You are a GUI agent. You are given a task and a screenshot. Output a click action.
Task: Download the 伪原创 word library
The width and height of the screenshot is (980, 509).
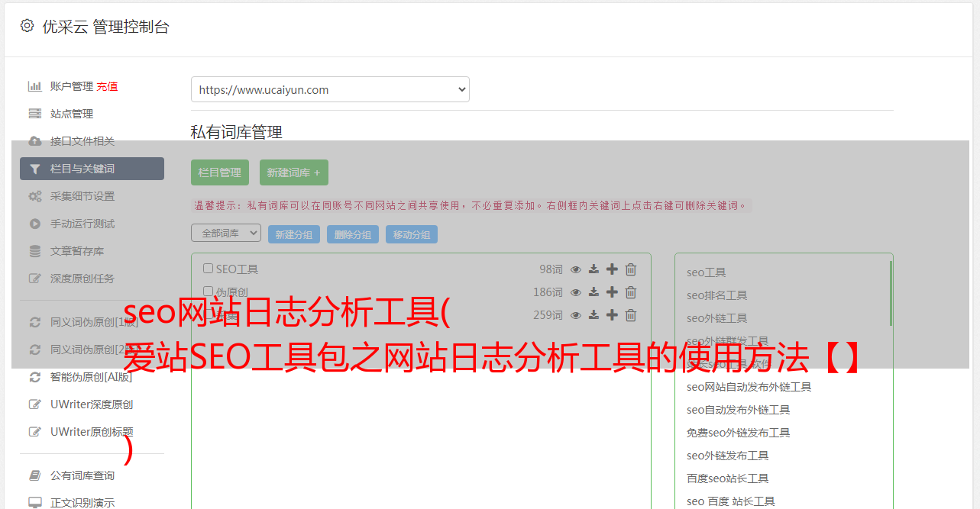click(593, 292)
